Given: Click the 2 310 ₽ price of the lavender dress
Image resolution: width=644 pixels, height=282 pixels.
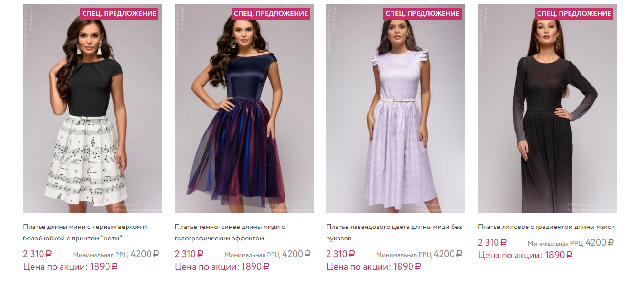Looking at the screenshot, I should coord(340,254).
